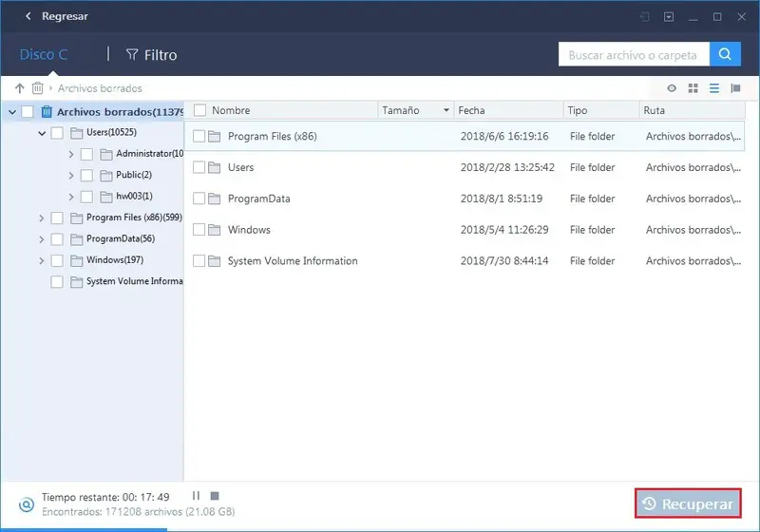Click the scanning status magnifier icon
Image resolution: width=760 pixels, height=532 pixels.
[x=27, y=504]
